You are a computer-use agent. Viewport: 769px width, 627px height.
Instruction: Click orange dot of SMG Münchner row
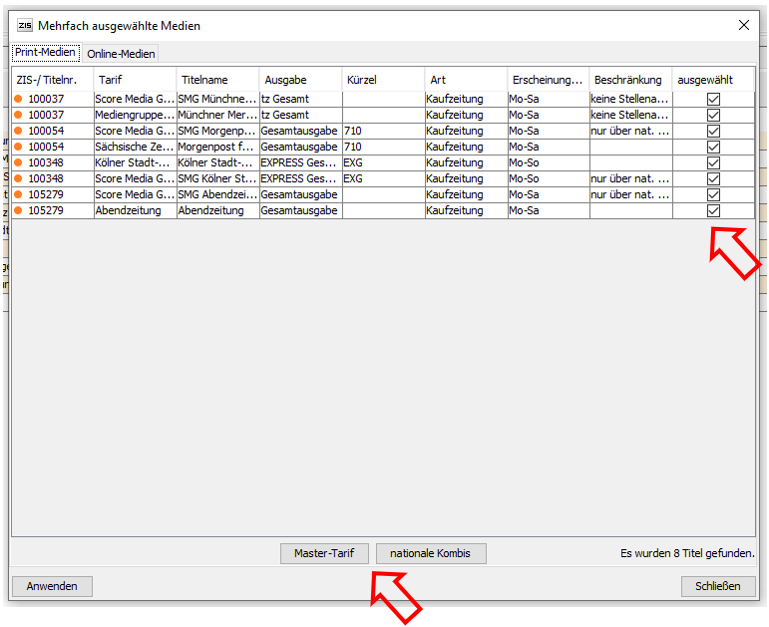19,99
